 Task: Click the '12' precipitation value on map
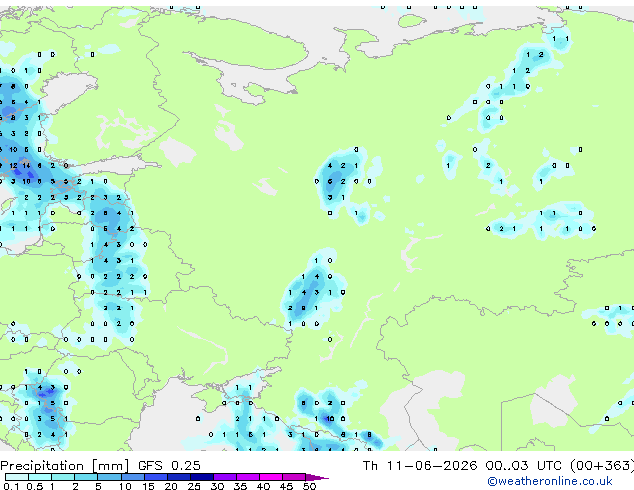[x=13, y=165]
